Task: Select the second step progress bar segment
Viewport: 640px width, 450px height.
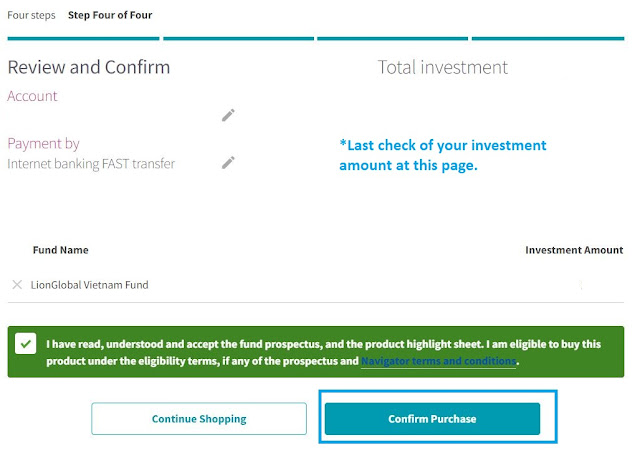Action: 238,39
